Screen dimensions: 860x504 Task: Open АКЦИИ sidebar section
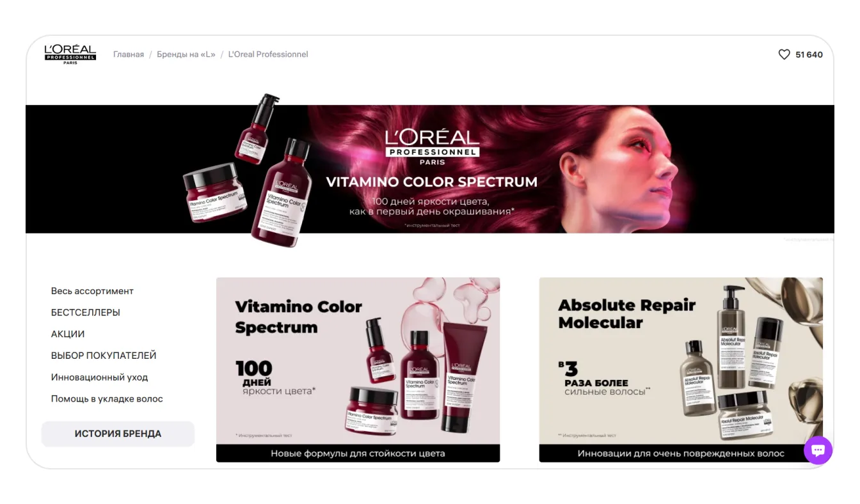click(68, 334)
